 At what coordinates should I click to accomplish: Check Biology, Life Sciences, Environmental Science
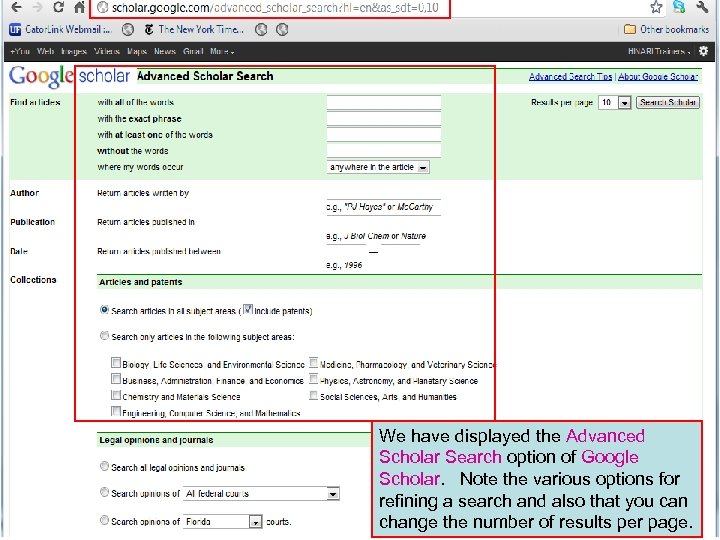coord(116,363)
